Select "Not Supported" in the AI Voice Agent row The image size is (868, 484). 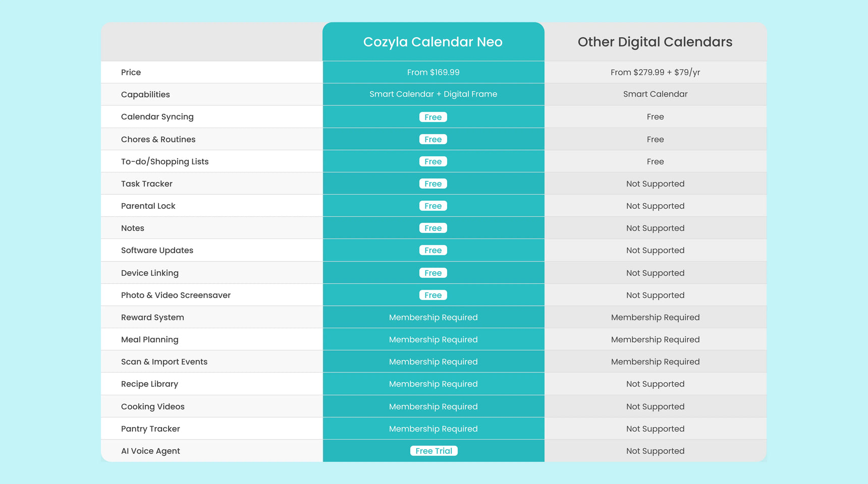[x=656, y=451]
